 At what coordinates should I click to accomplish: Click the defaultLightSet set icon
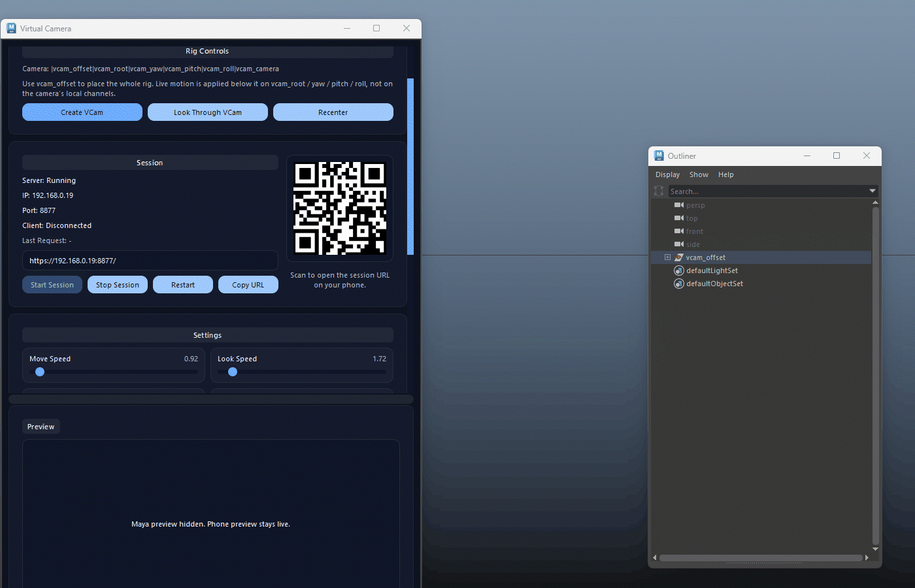[679, 270]
